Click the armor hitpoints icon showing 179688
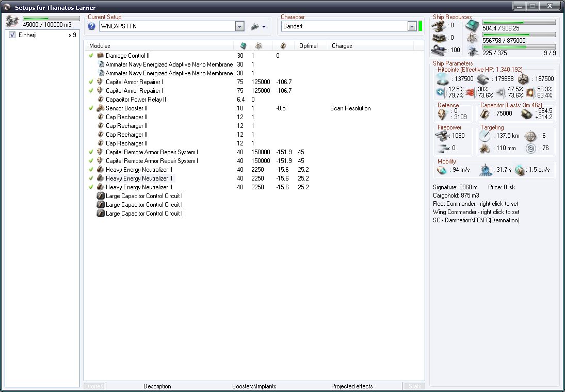This screenshot has width=565, height=392. pos(483,79)
